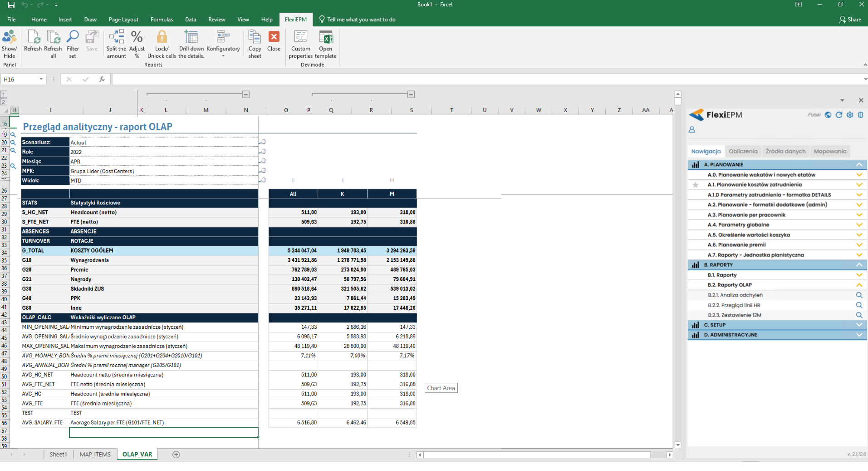868x471 pixels.
Task: Click the globe language icon in FlexiEPM panel
Action: click(828, 115)
